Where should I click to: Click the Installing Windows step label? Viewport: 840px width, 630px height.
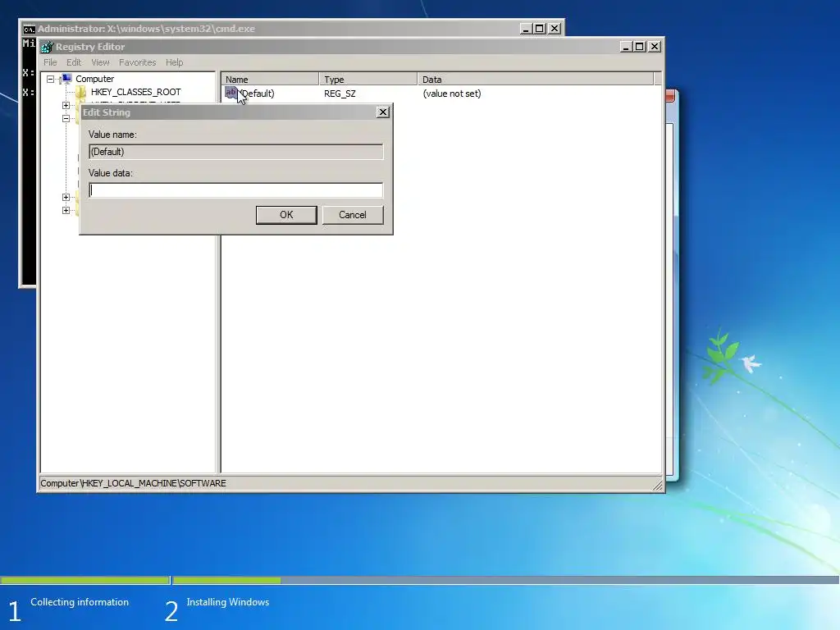click(228, 602)
